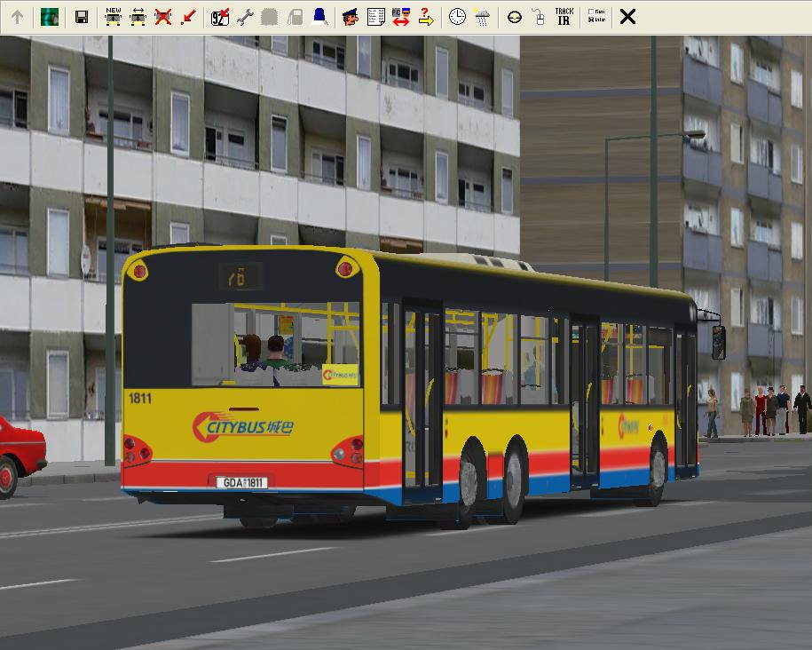Image resolution: width=812 pixels, height=650 pixels.
Task: Save the game with the floppy disk icon
Action: (82, 17)
